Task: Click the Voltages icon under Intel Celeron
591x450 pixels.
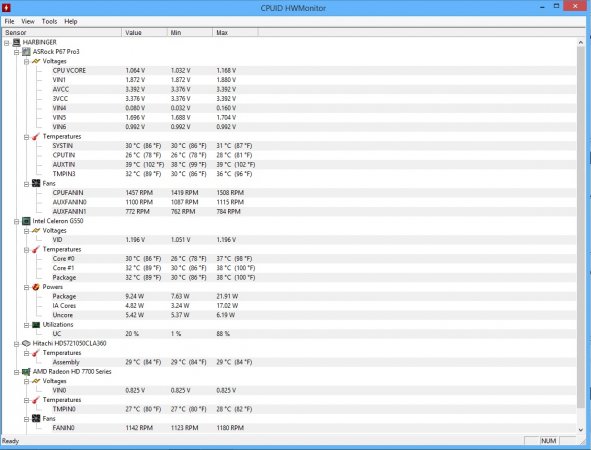Action: tap(36, 230)
